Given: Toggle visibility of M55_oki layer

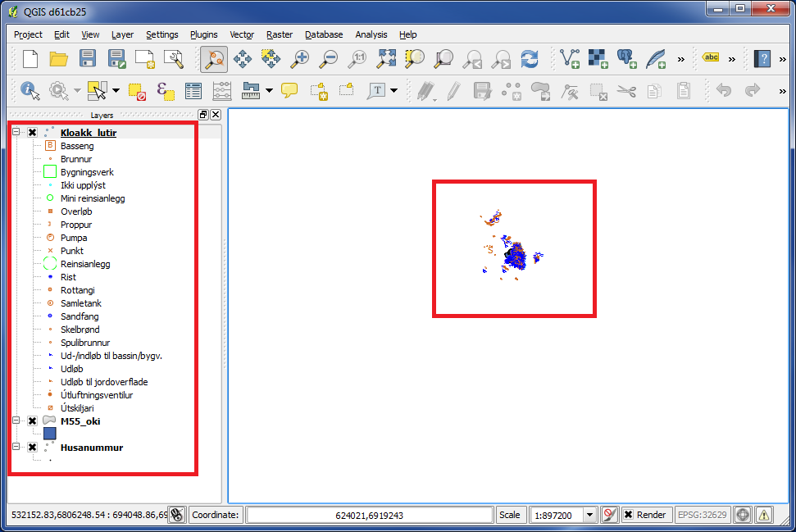Looking at the screenshot, I should (x=33, y=421).
